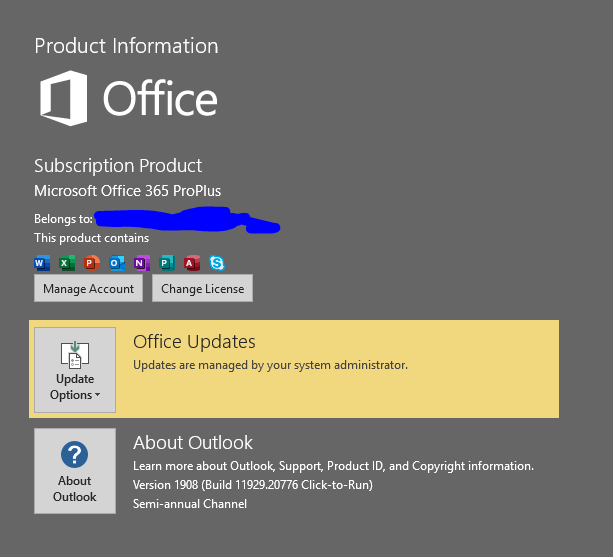
Task: Click the Change License button
Action: click(203, 288)
